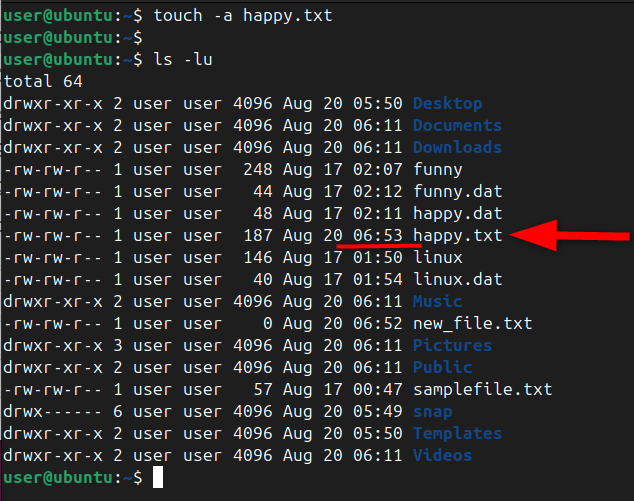This screenshot has height=501, width=634.
Task: Select the Downloads directory name
Action: pyautogui.click(x=457, y=148)
